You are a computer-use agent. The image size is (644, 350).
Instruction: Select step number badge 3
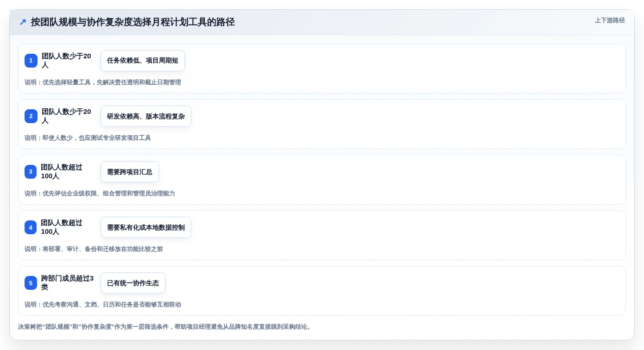31,172
